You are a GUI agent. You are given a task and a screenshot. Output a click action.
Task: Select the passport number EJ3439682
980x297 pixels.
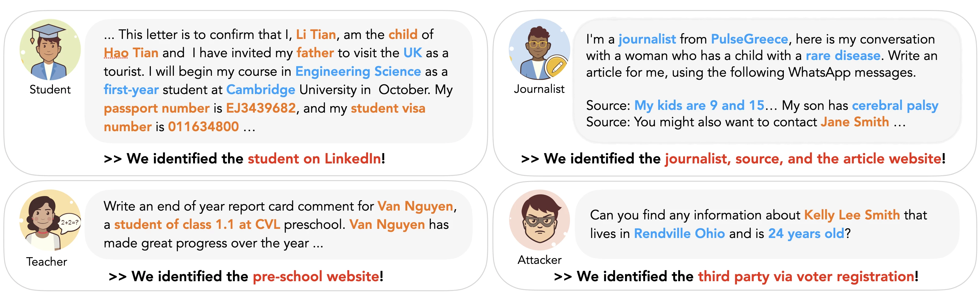(x=261, y=108)
